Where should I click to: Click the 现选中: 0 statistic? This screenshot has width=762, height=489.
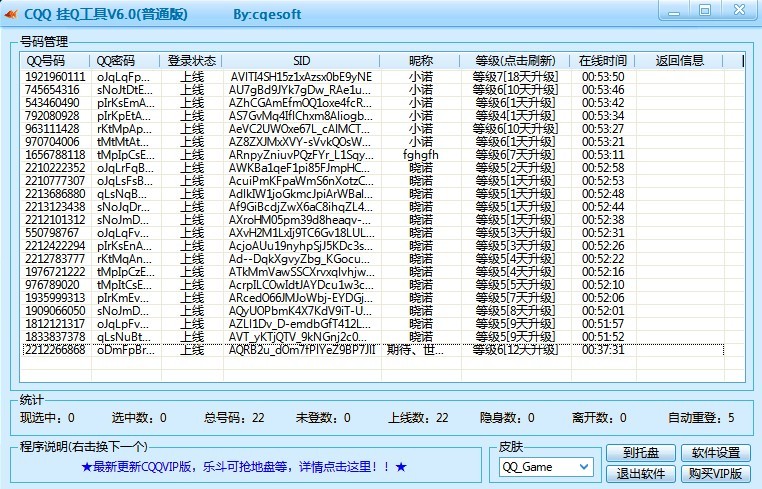pyautogui.click(x=48, y=418)
